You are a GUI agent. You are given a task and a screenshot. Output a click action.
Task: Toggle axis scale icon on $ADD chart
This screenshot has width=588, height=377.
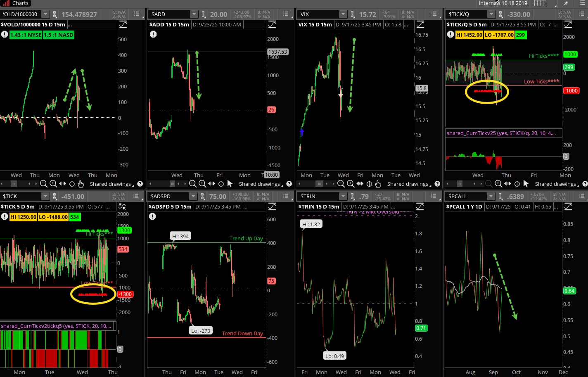pos(272,25)
